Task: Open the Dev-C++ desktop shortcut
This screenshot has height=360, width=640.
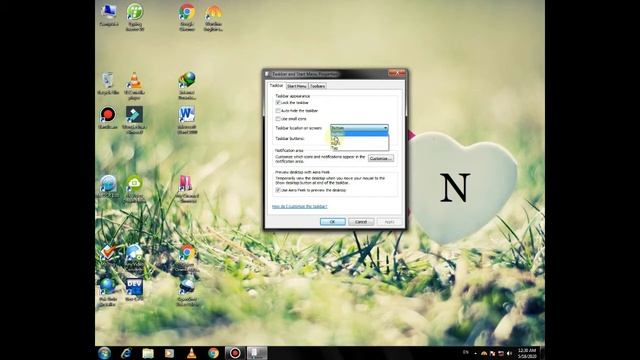Action: point(134,290)
